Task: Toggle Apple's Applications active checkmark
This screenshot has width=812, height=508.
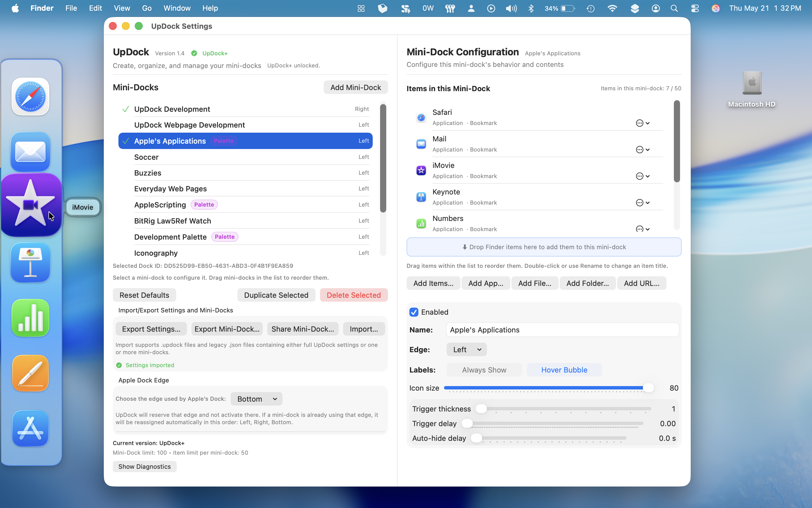Action: pos(125,141)
